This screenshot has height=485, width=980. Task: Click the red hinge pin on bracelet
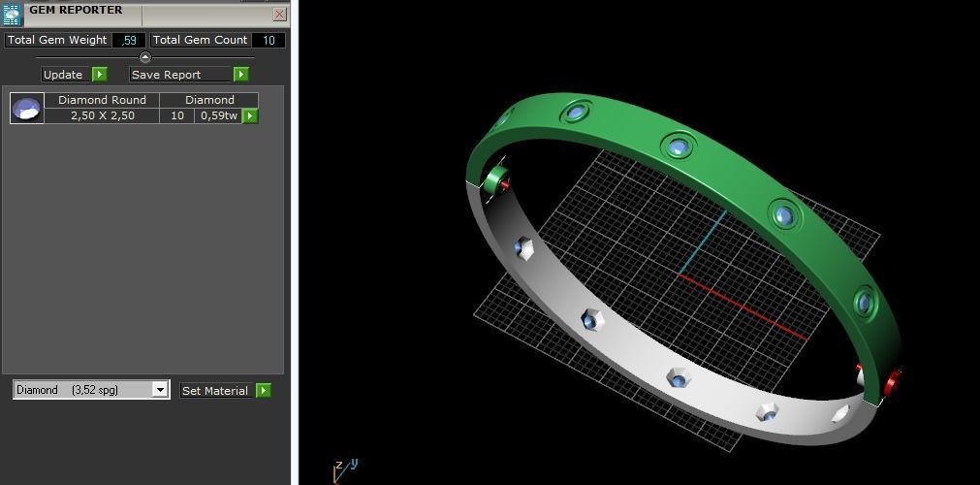(x=893, y=382)
